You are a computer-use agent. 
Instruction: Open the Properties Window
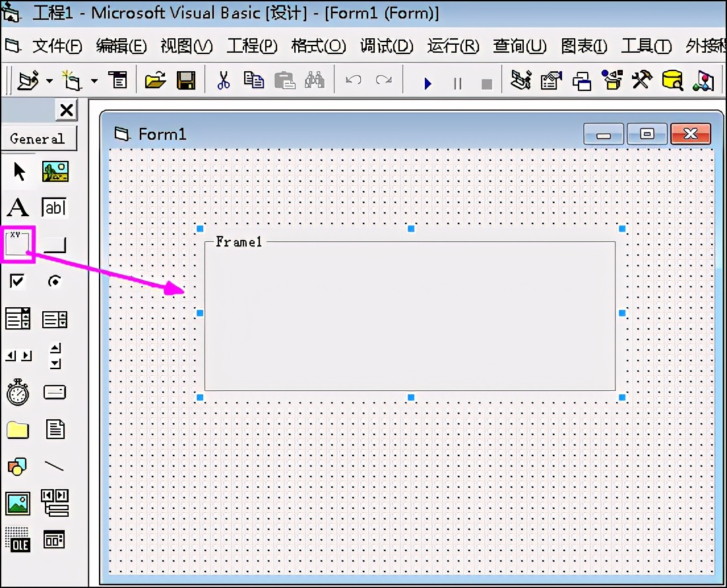pyautogui.click(x=551, y=80)
